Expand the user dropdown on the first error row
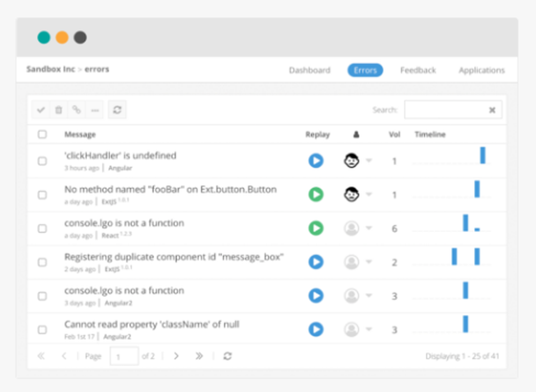This screenshot has width=536, height=392. pyautogui.click(x=368, y=160)
